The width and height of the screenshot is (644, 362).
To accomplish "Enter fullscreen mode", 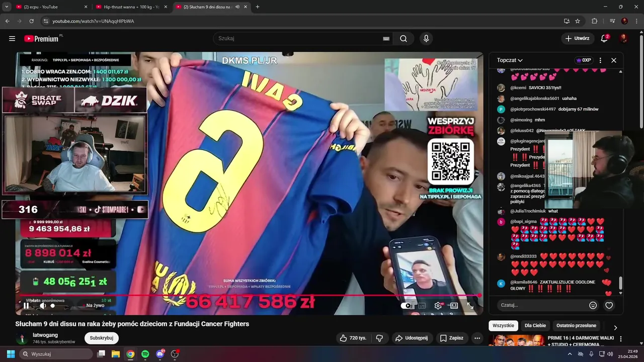I will (470, 305).
